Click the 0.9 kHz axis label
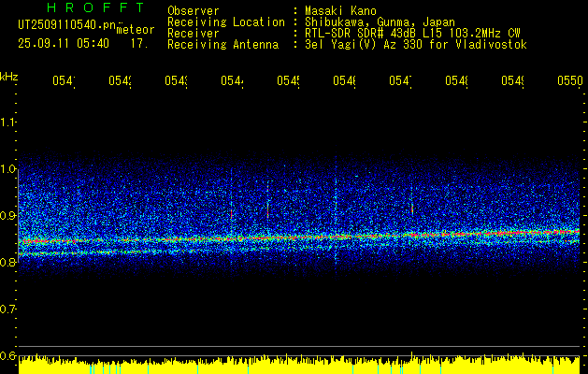The image size is (588, 374). [x=7, y=216]
